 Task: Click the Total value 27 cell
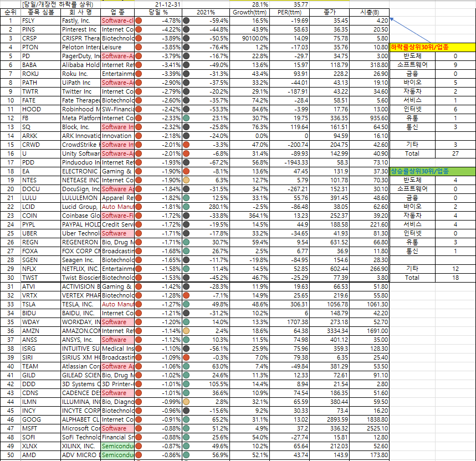[x=455, y=153]
